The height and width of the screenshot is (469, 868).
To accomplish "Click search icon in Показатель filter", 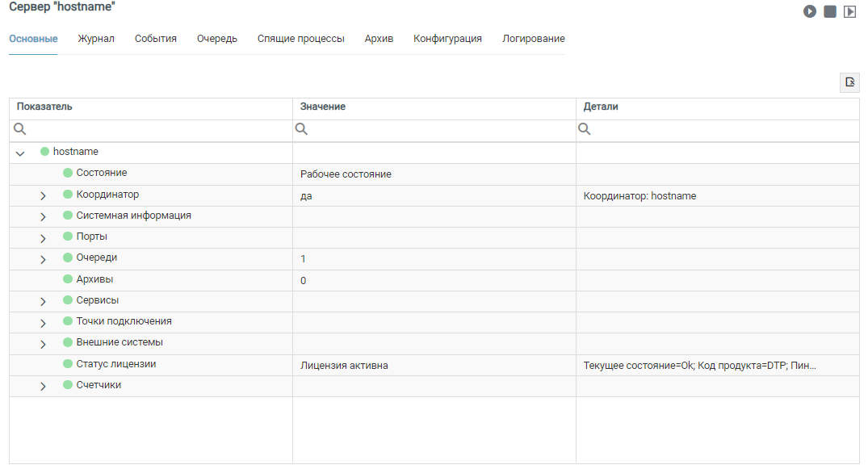I will click(x=20, y=129).
